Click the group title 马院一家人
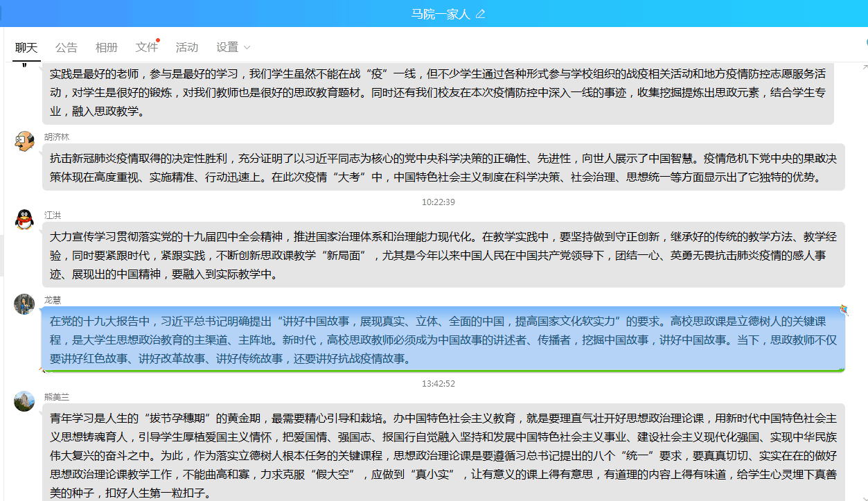The image size is (868, 501). (x=441, y=14)
